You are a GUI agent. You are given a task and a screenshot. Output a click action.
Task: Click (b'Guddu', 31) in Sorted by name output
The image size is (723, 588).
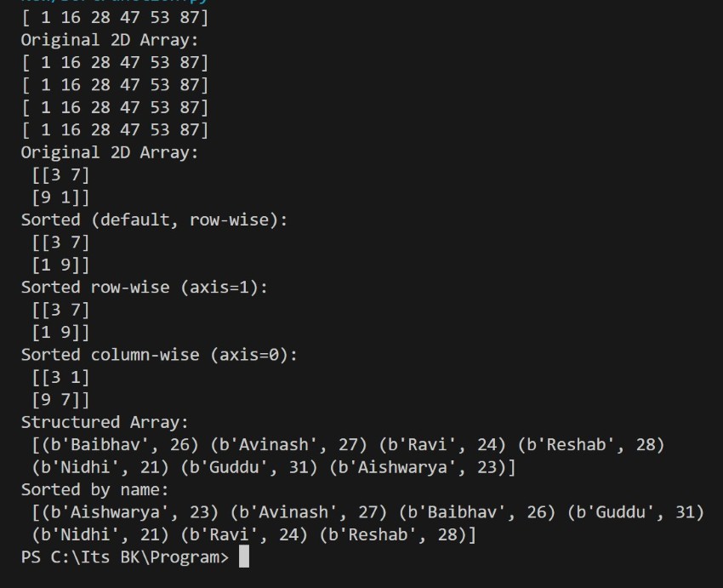[636, 512]
